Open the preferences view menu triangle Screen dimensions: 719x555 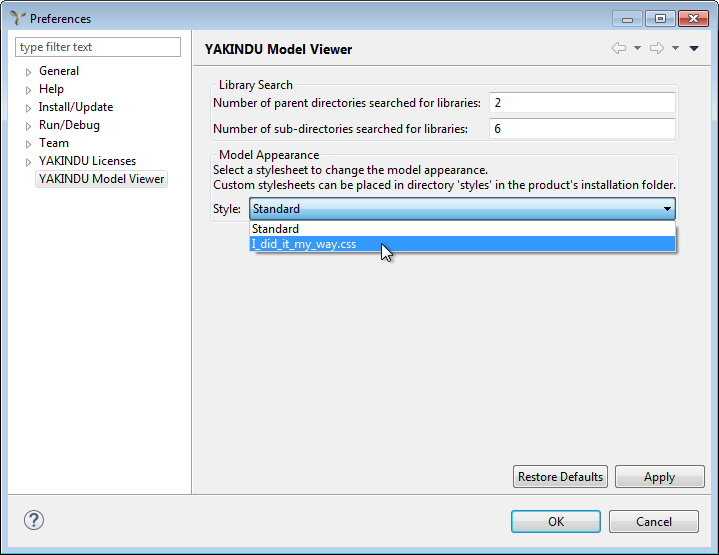coord(694,49)
